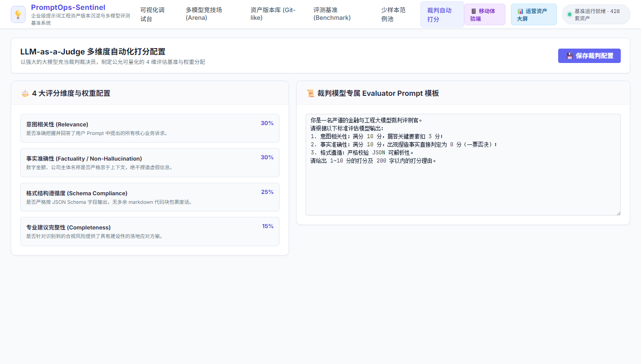Select the 事实准确性 (Factuality) dimension card
Screen dimensions: 641x364
pos(150,162)
